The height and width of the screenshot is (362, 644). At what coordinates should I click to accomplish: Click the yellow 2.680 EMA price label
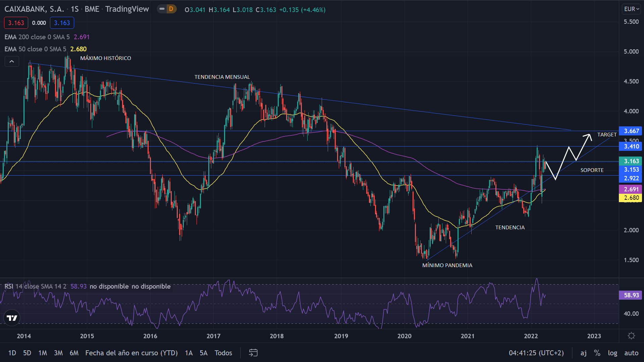coord(631,198)
